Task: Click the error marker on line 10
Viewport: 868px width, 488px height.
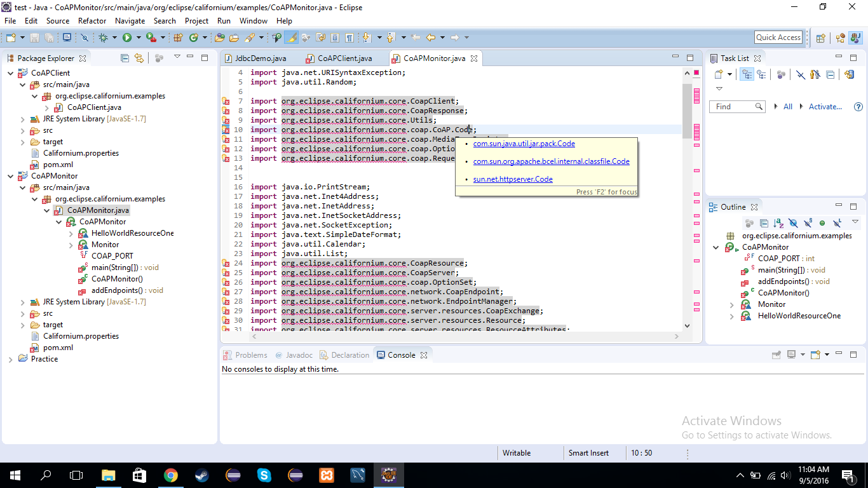Action: 225,130
